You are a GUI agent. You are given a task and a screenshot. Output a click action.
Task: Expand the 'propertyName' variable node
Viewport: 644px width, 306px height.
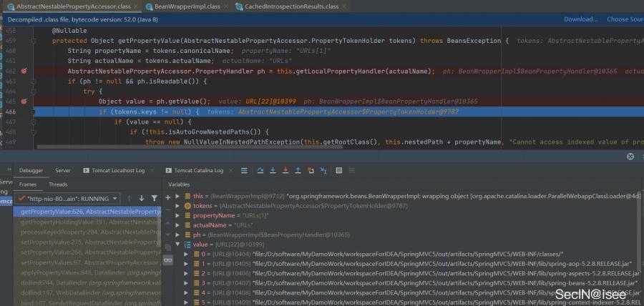click(x=177, y=215)
